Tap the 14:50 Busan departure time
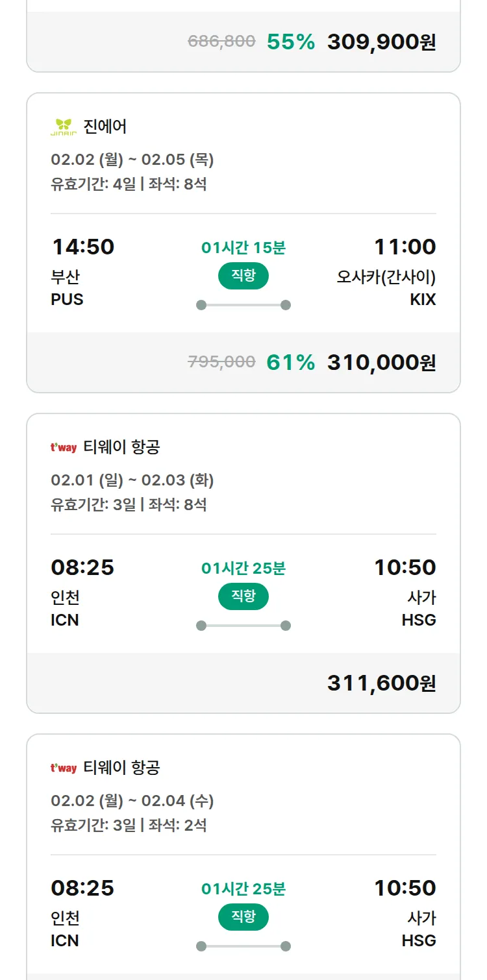 click(82, 247)
